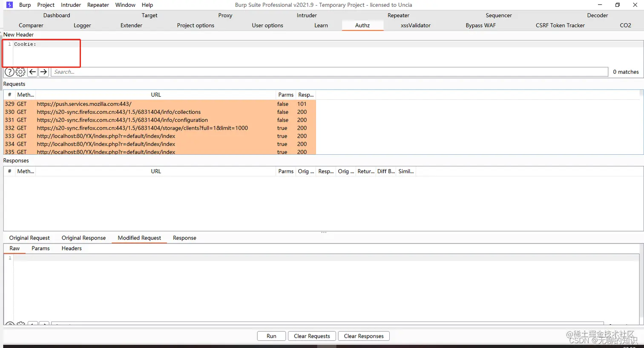
Task: Switch to the Extender tab
Action: [x=131, y=25]
